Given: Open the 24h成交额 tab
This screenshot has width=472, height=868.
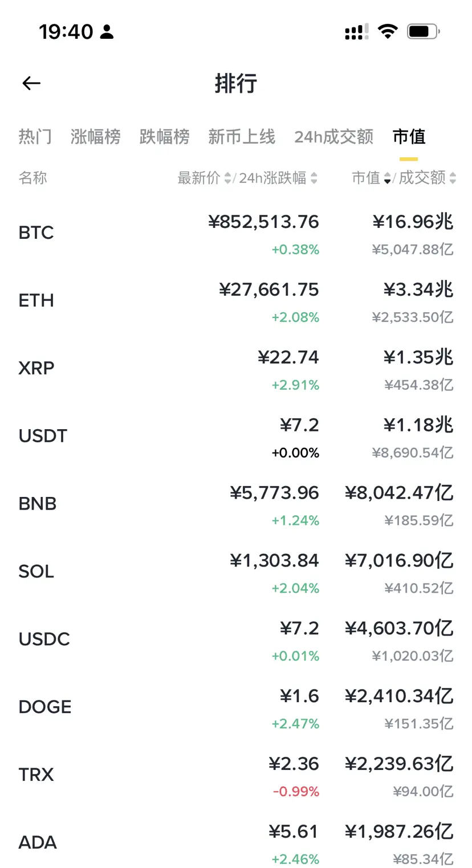Looking at the screenshot, I should (334, 137).
